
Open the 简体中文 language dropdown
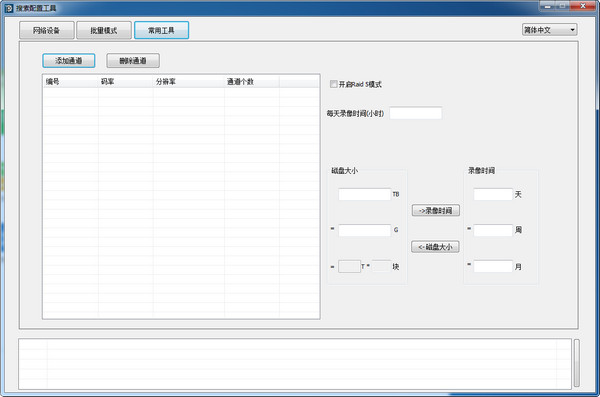pos(549,30)
